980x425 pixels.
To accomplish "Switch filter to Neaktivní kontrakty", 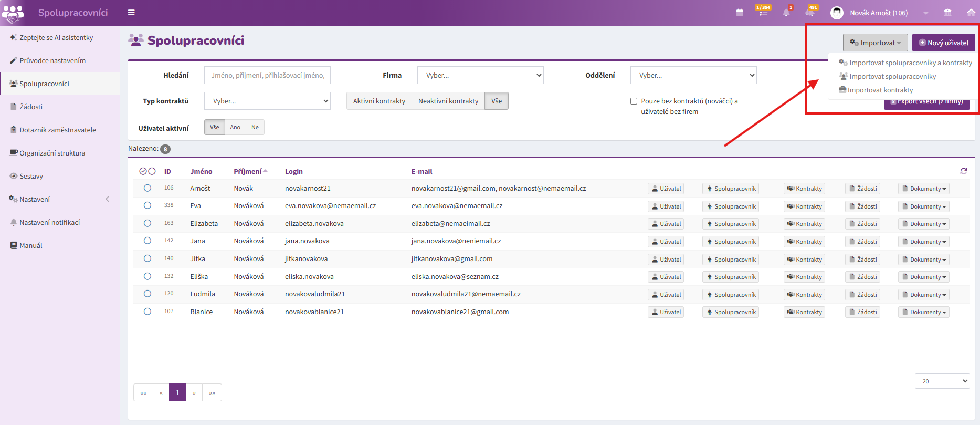I will (x=448, y=101).
